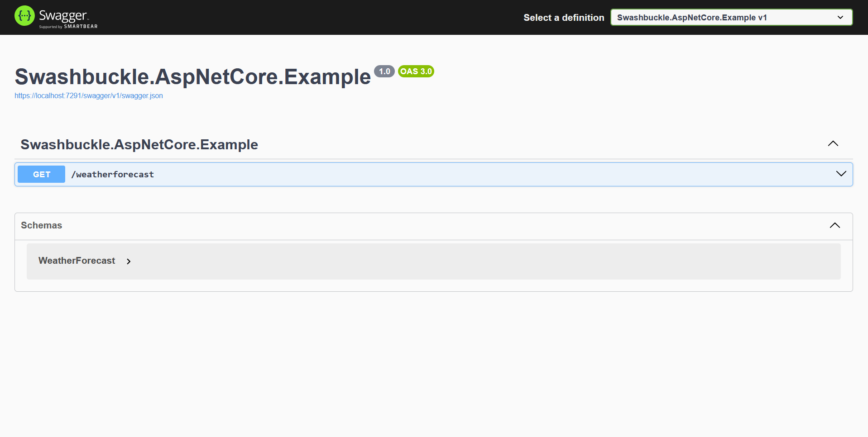Click the chevron on the definition selector
868x437 pixels.
841,17
